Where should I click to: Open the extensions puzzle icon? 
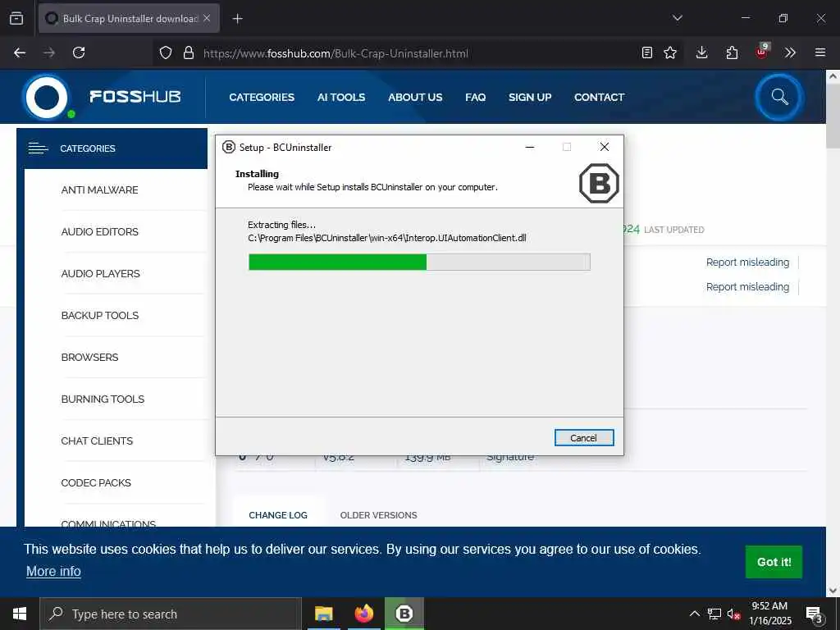coord(732,52)
